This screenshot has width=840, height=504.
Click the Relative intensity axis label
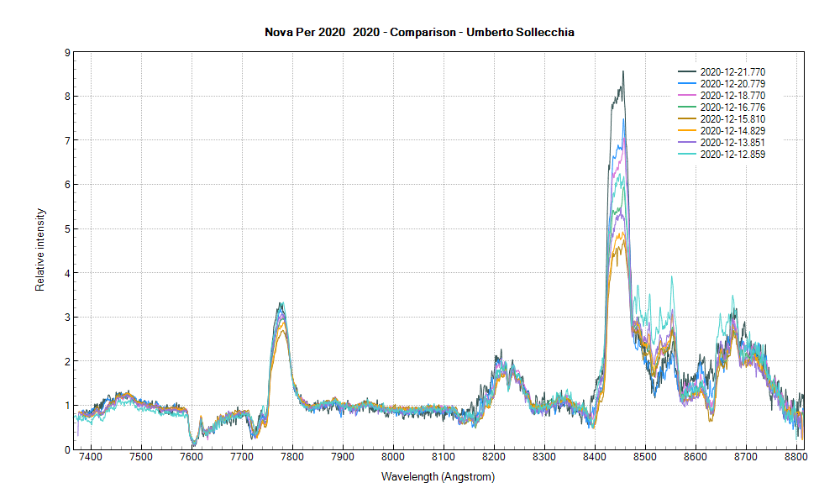coord(39,251)
